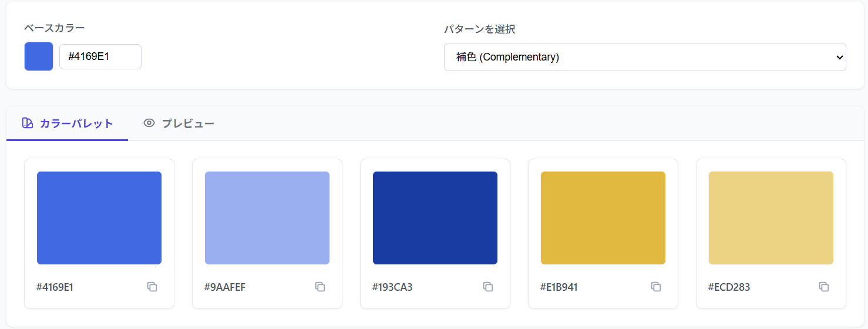Copy the #193CA3 hex code
The image size is (868, 329).
coord(488,287)
